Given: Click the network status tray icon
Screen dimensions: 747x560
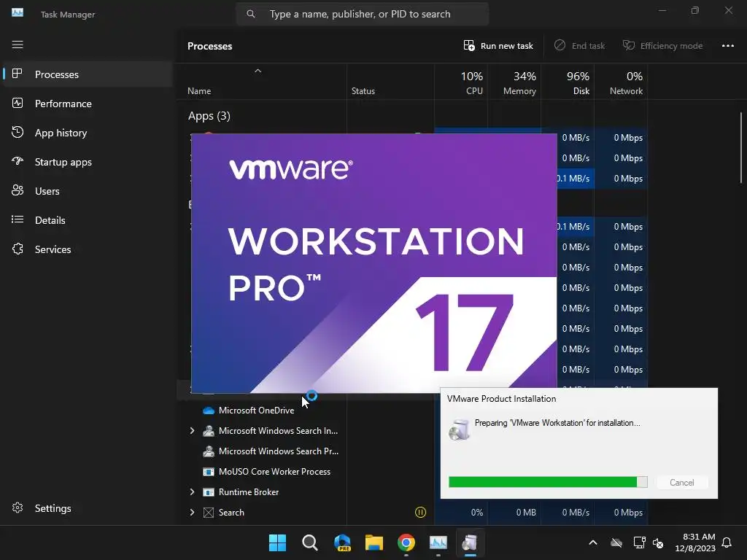Looking at the screenshot, I should point(639,542).
